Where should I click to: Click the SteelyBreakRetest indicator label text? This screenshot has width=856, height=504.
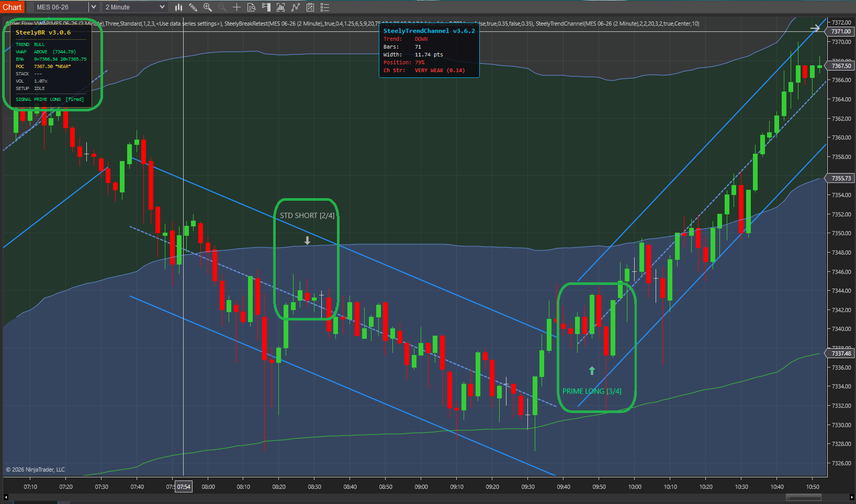coord(378,24)
